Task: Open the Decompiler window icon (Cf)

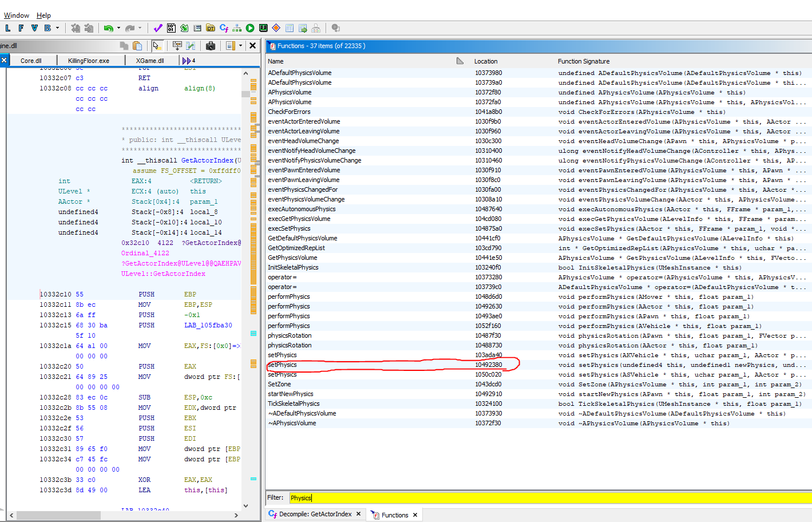Action: pyautogui.click(x=224, y=28)
